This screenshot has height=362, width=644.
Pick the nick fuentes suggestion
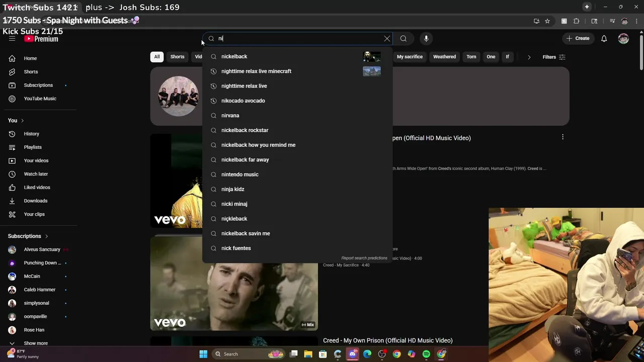tap(297, 248)
